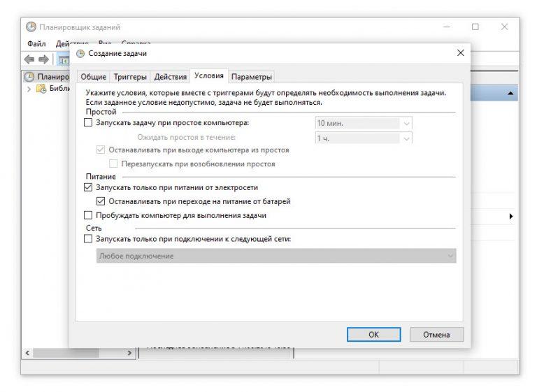Viewport: 537px width, 392px height.
Task: Close the Создание задачи dialog
Action: pos(461,52)
